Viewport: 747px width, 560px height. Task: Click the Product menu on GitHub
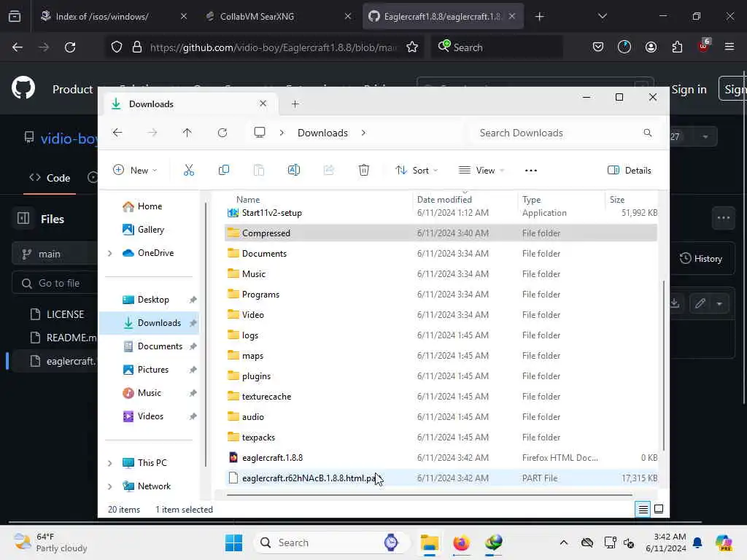pos(72,89)
